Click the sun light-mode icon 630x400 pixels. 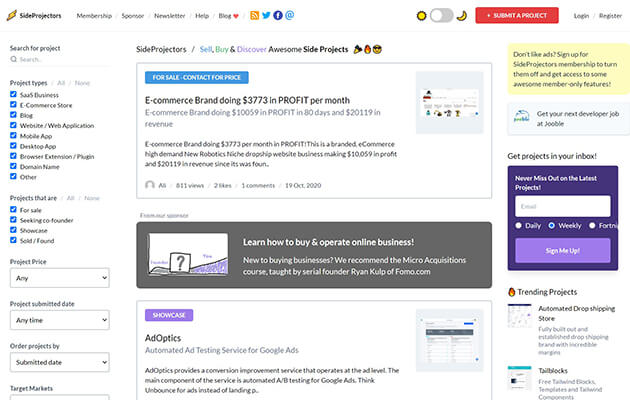[421, 16]
